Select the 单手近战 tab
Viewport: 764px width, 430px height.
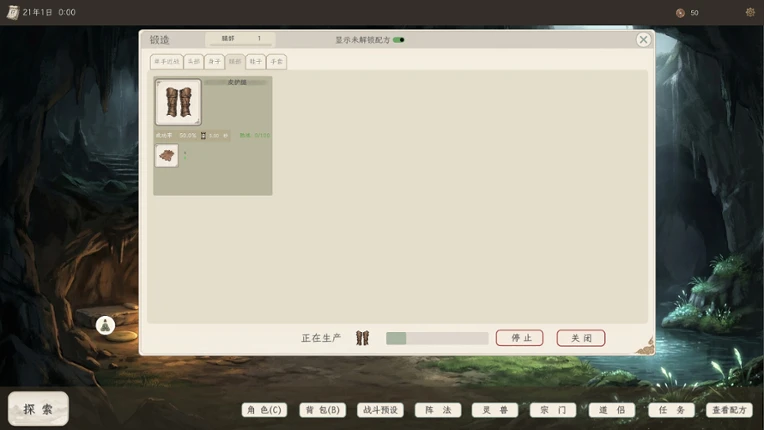pos(167,61)
